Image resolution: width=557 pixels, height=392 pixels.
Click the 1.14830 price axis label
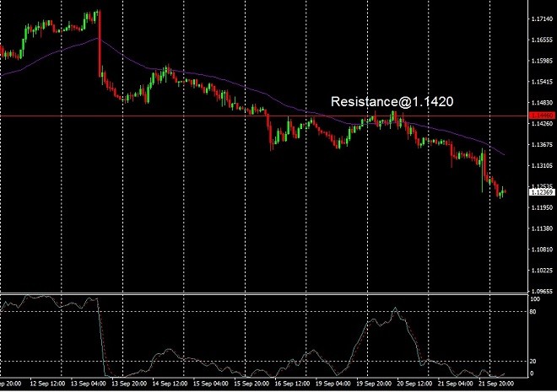coord(542,103)
